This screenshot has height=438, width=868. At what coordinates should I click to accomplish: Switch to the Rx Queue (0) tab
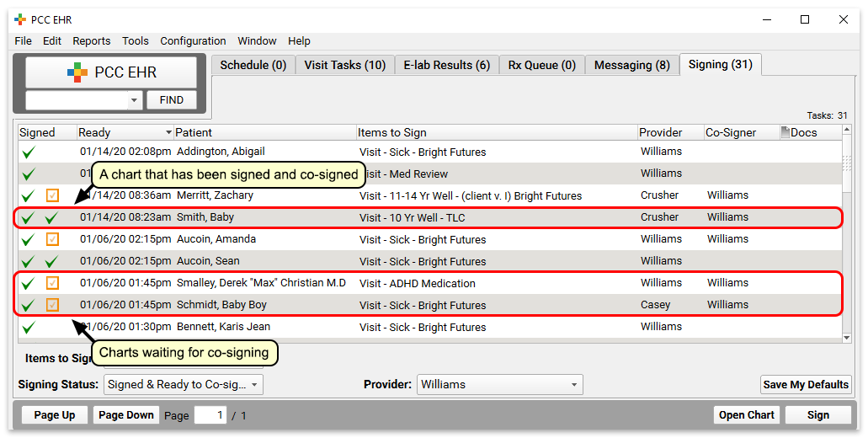click(x=542, y=65)
